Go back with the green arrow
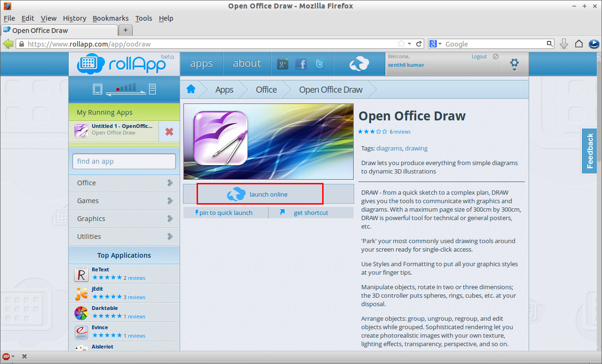Viewport: 602px width, 364px height. pos(8,44)
